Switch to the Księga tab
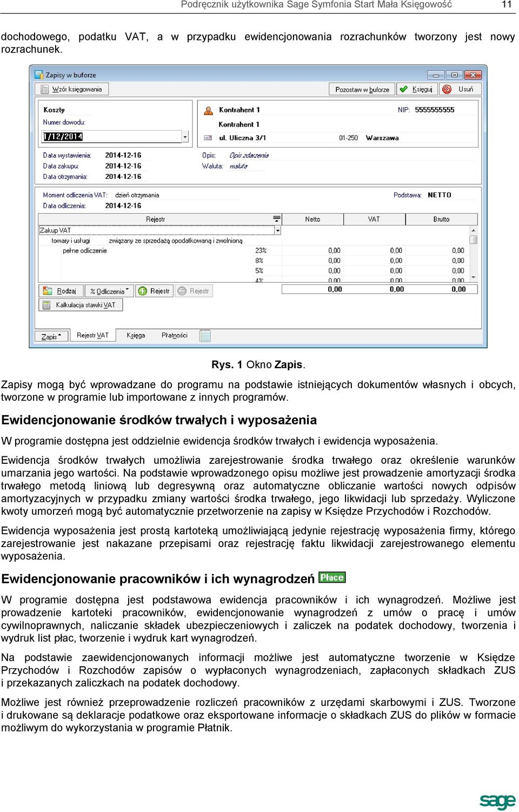 136,335
